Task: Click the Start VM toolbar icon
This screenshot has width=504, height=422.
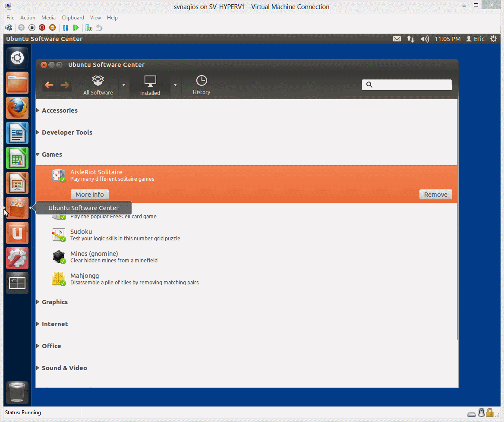Action: point(21,28)
